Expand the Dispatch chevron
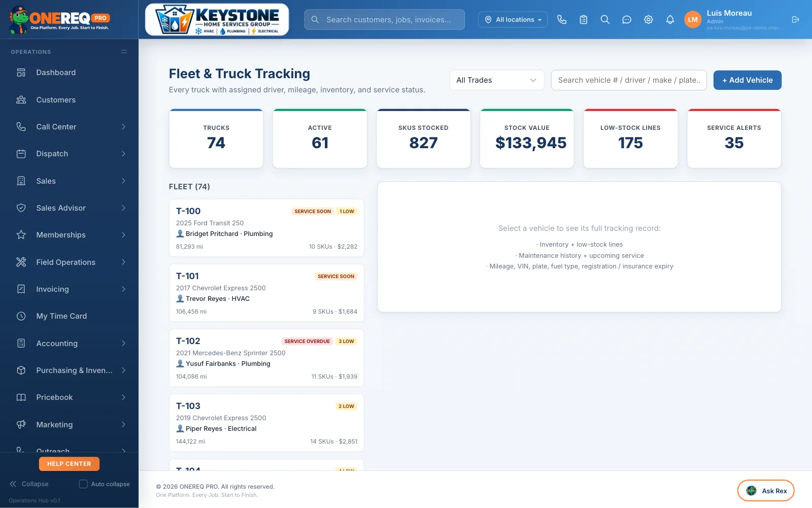The image size is (812, 508). (123, 154)
